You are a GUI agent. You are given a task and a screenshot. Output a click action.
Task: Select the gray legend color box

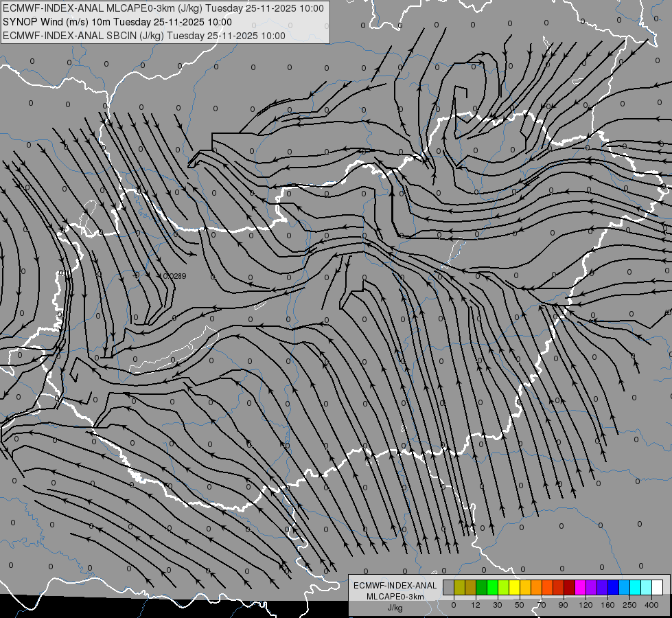pyautogui.click(x=448, y=588)
